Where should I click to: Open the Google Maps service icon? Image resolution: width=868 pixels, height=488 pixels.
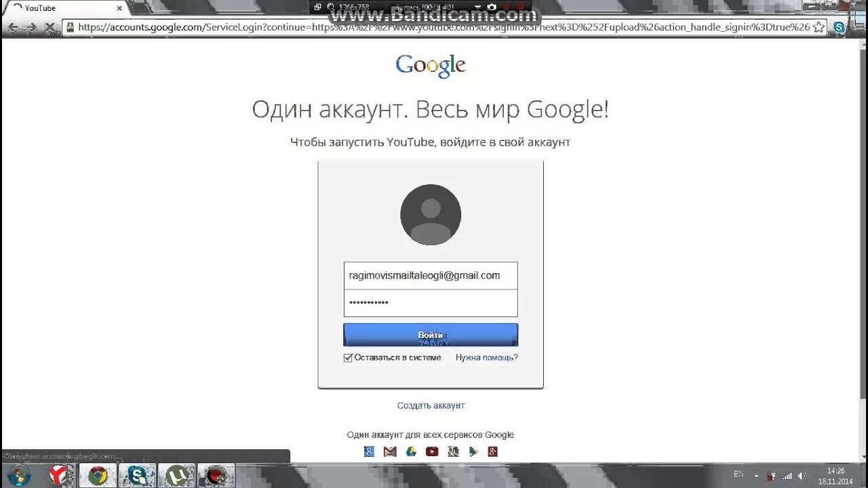[x=453, y=451]
